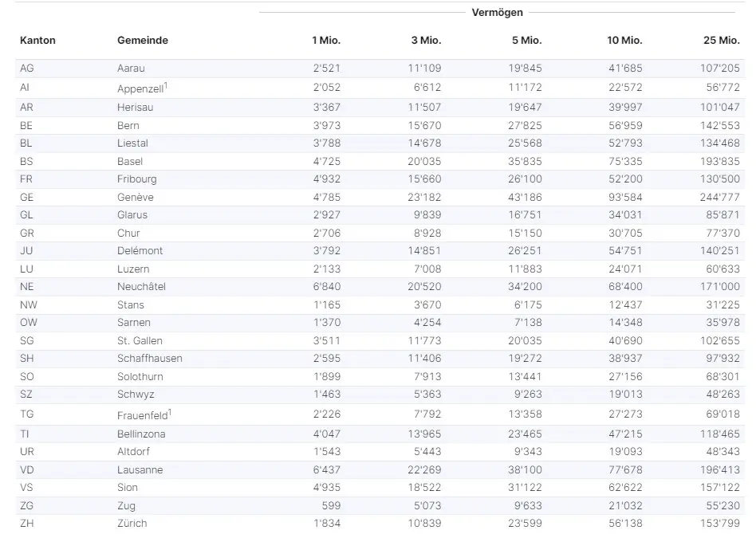Select the Lausanne row name
756x534 pixels.
[140, 470]
